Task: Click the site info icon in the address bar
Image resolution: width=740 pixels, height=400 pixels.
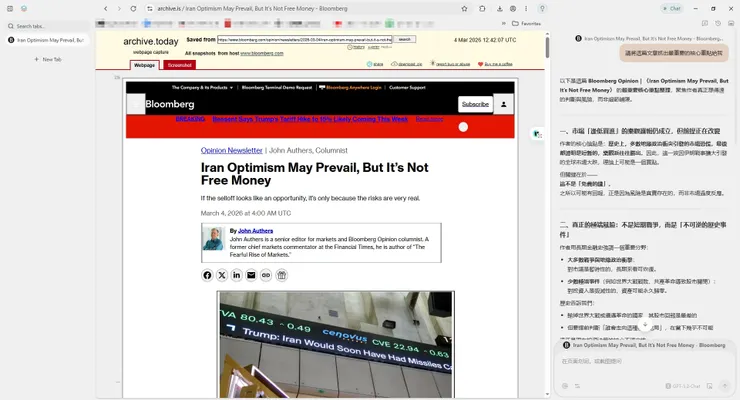Action: pyautogui.click(x=150, y=8)
